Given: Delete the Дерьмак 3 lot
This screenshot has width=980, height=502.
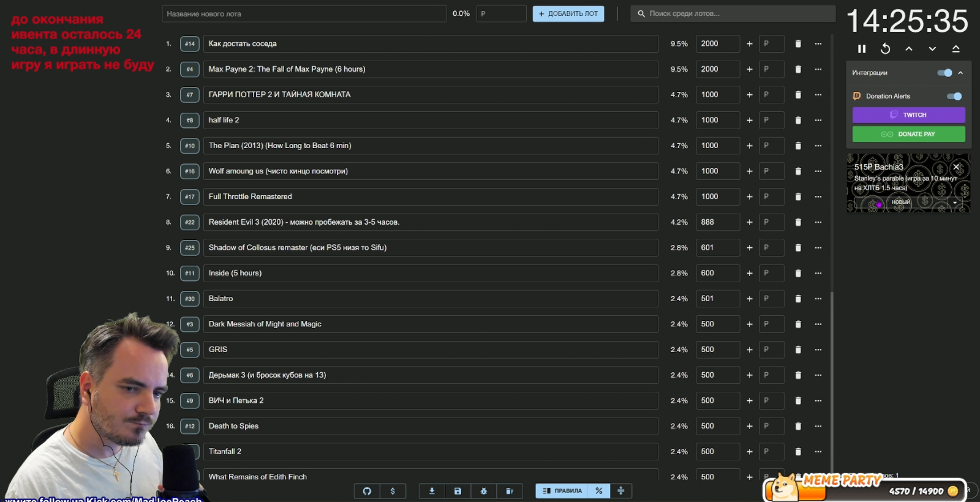Looking at the screenshot, I should click(798, 375).
